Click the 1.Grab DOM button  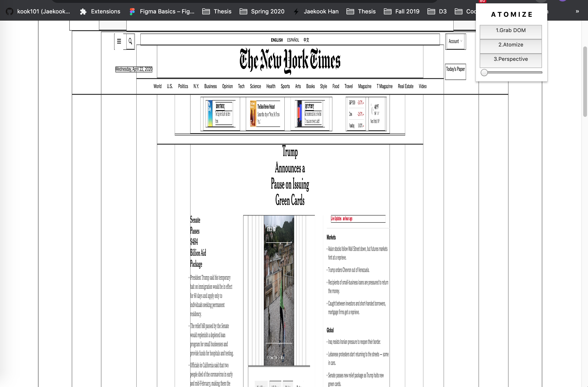coord(510,30)
